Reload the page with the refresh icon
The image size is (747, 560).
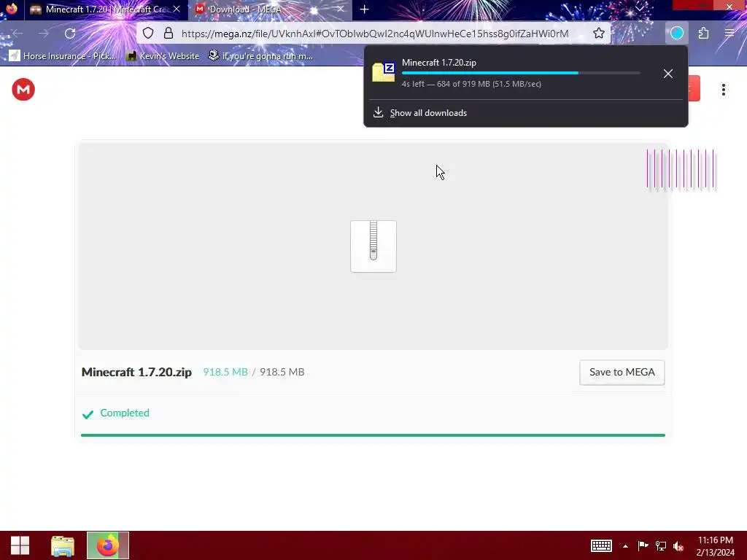(70, 34)
